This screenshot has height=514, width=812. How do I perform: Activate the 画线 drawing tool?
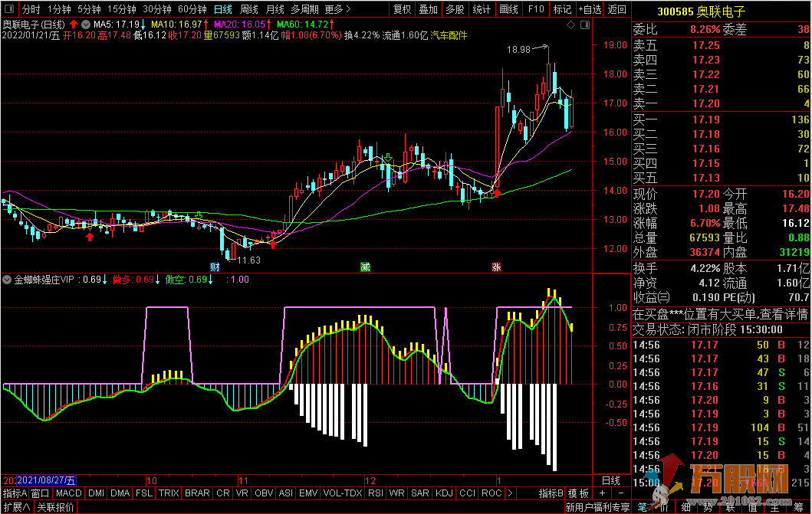(x=508, y=9)
